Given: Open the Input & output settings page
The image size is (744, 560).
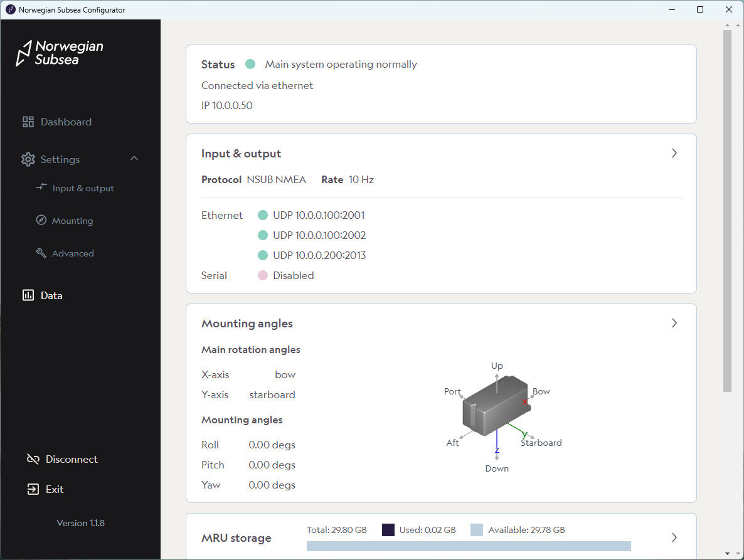Looking at the screenshot, I should click(x=83, y=188).
